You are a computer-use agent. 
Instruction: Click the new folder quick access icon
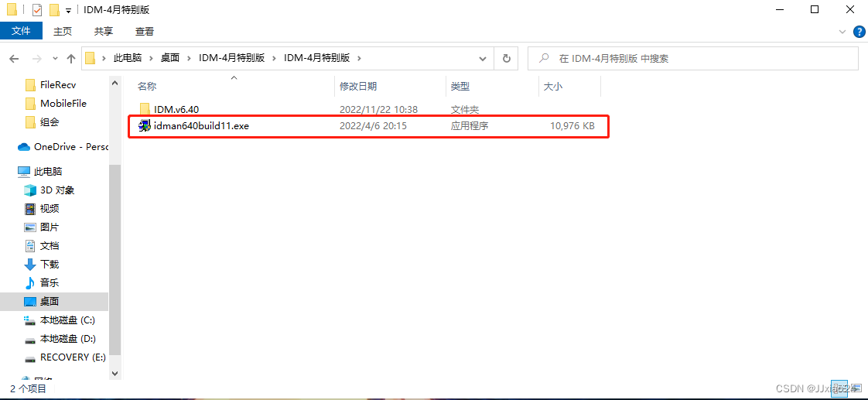click(54, 10)
